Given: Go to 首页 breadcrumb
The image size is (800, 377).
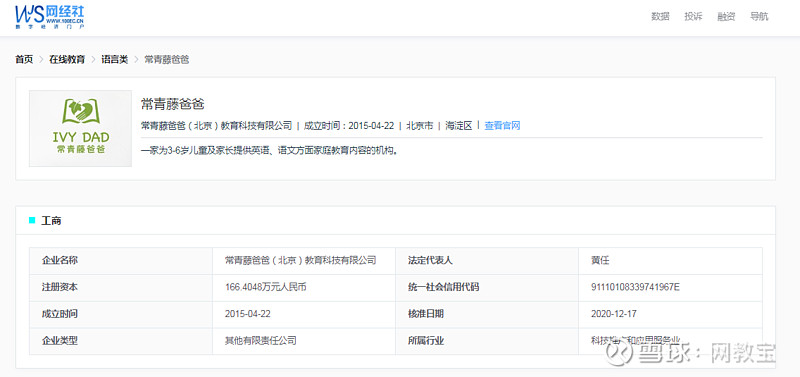Looking at the screenshot, I should 24,60.
